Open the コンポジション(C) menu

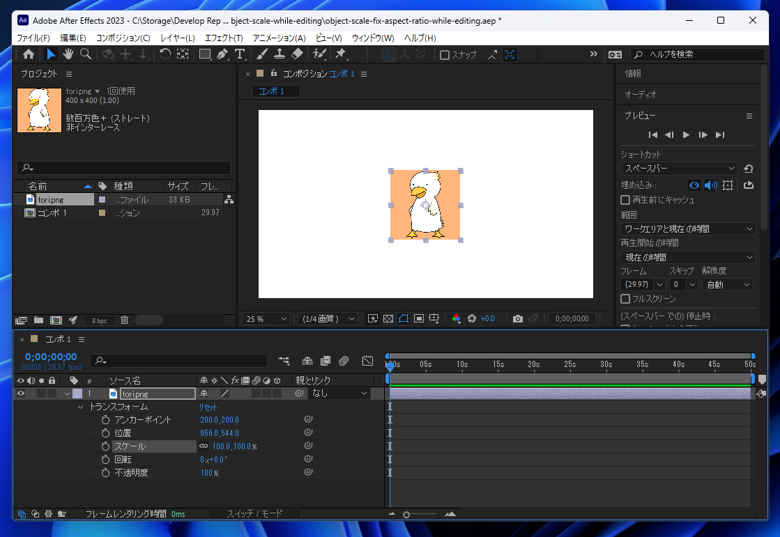tap(123, 38)
